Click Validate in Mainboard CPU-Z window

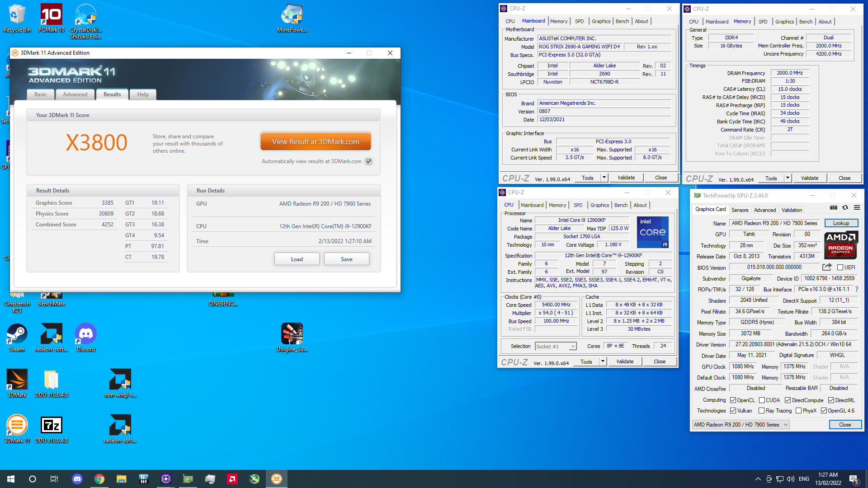tap(626, 178)
